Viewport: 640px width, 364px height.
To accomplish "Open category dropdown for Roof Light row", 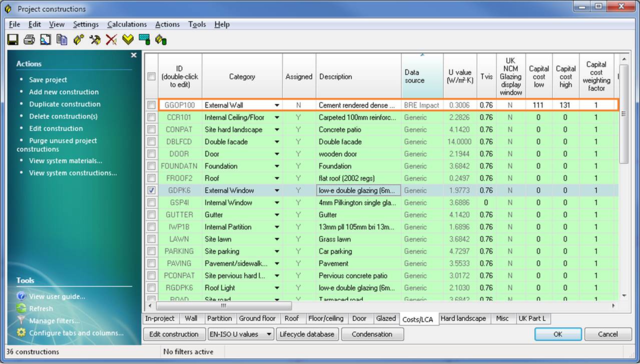I will click(277, 288).
